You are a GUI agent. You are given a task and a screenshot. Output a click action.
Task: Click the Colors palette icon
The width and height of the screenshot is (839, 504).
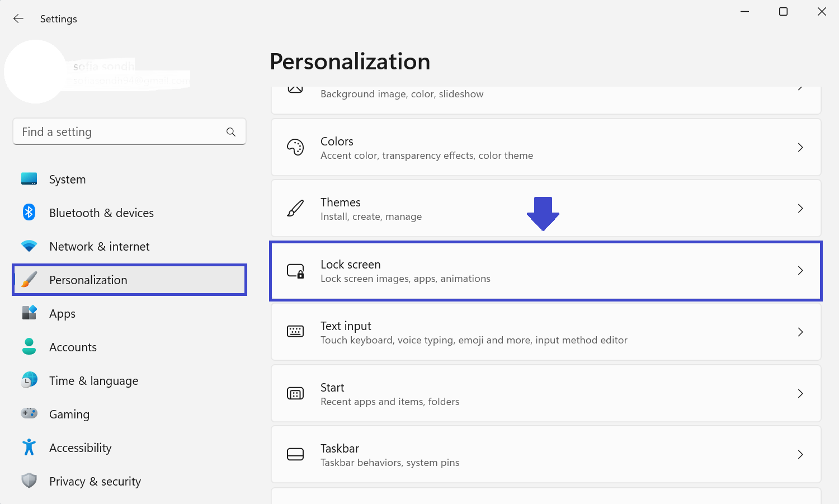click(x=295, y=148)
